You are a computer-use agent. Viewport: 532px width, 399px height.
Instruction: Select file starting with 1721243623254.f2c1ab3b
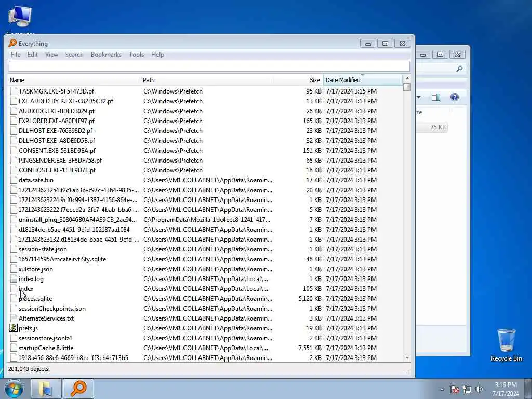(78, 190)
